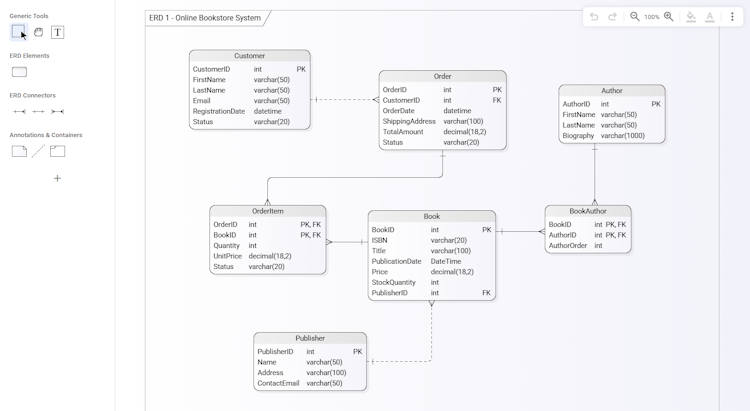This screenshot has height=411, width=750.
Task: Select the anchor line annotation tool
Action: click(x=38, y=151)
